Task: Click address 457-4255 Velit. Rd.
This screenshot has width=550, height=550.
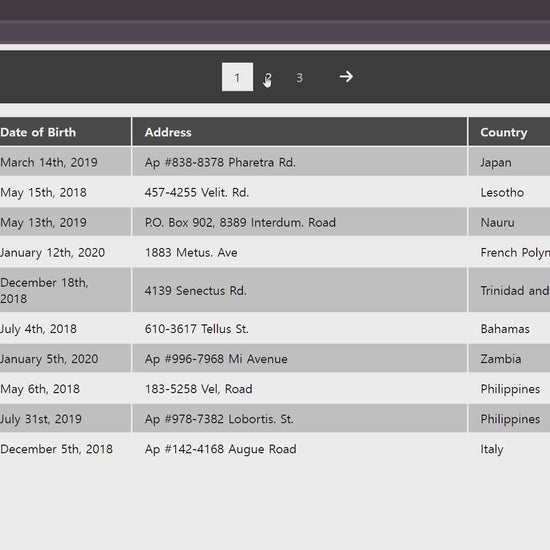Action: (x=197, y=193)
